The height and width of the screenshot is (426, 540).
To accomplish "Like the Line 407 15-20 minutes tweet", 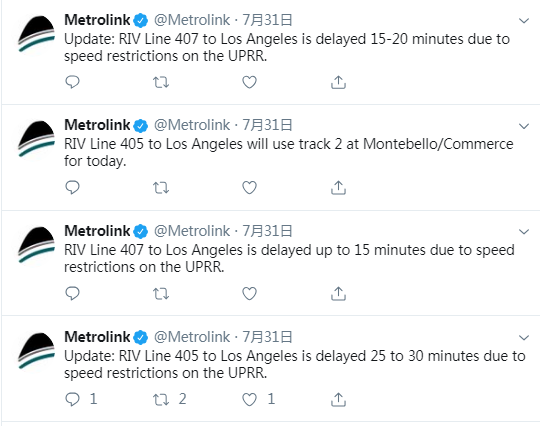I will [x=249, y=82].
